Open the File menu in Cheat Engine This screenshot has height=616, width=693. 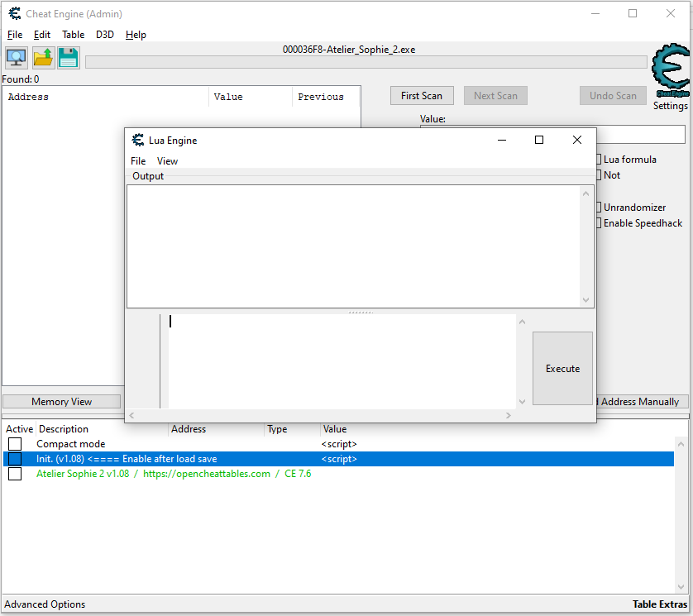pos(15,35)
